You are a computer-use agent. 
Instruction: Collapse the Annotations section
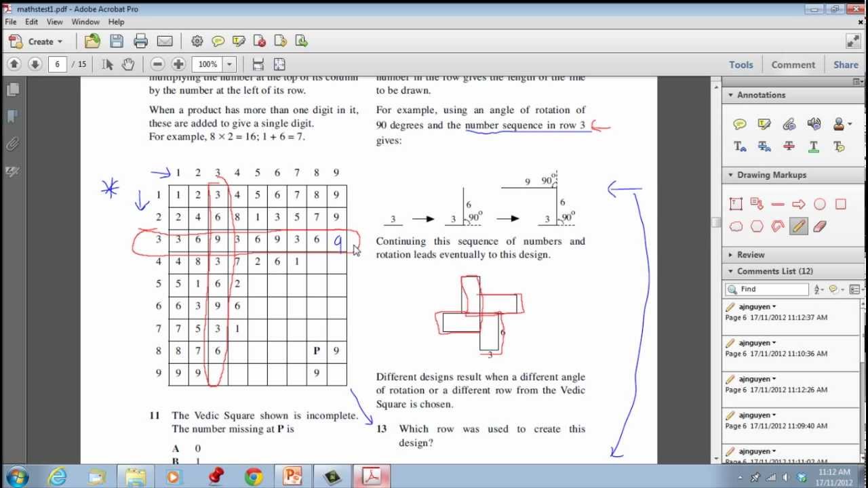(x=761, y=95)
